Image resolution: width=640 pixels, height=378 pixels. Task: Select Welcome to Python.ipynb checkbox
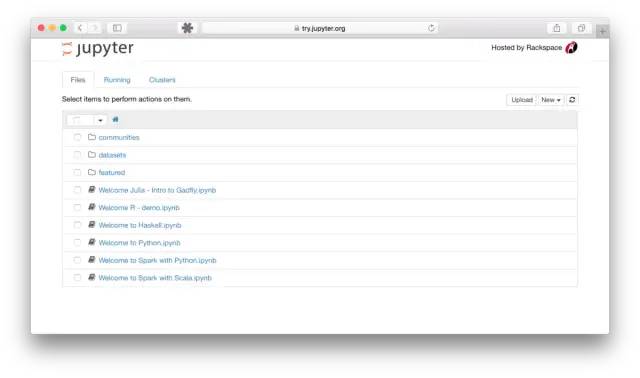point(77,242)
